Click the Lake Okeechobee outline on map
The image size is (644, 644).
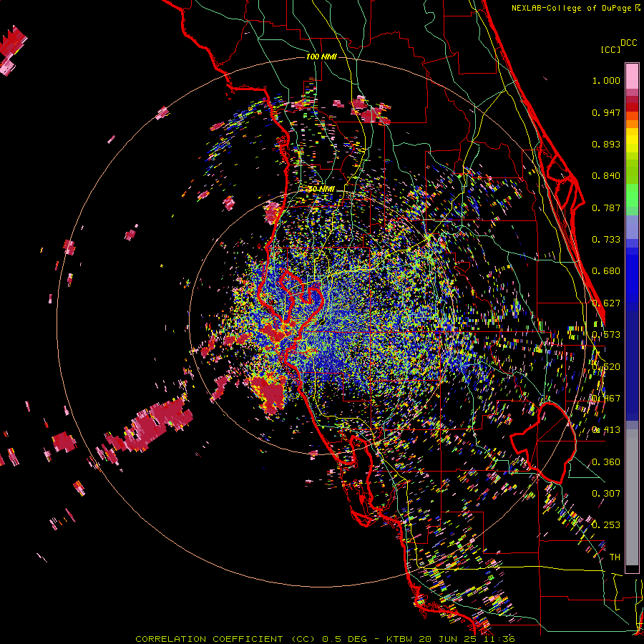pyautogui.click(x=543, y=444)
